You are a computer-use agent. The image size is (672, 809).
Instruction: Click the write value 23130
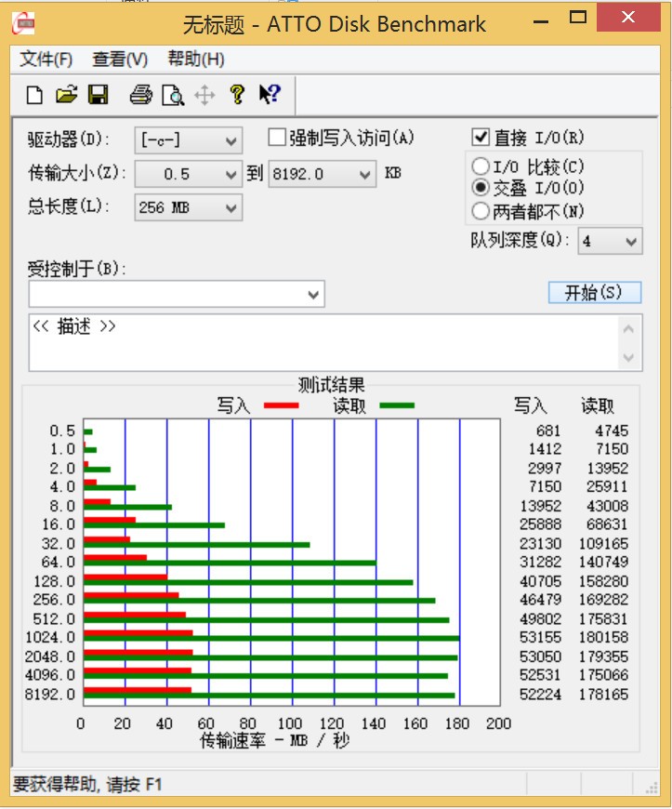pyautogui.click(x=541, y=543)
